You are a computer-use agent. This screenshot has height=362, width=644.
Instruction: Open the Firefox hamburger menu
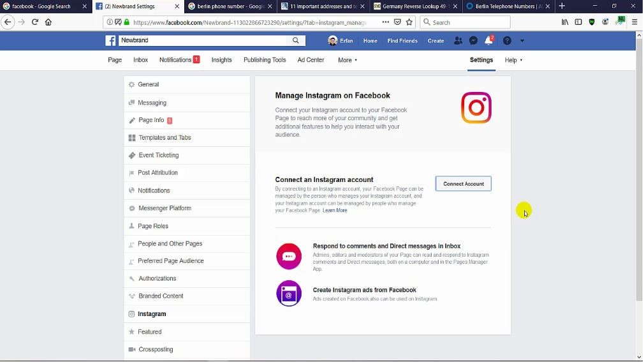pyautogui.click(x=634, y=22)
